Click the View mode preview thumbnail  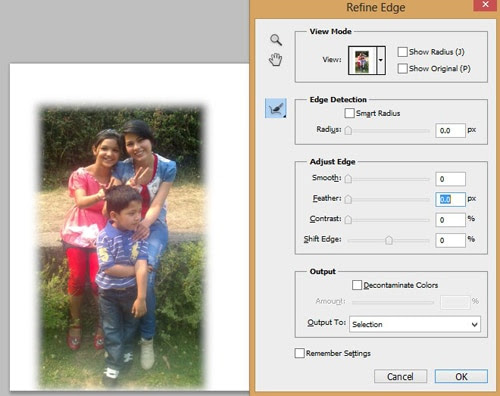tap(362, 60)
